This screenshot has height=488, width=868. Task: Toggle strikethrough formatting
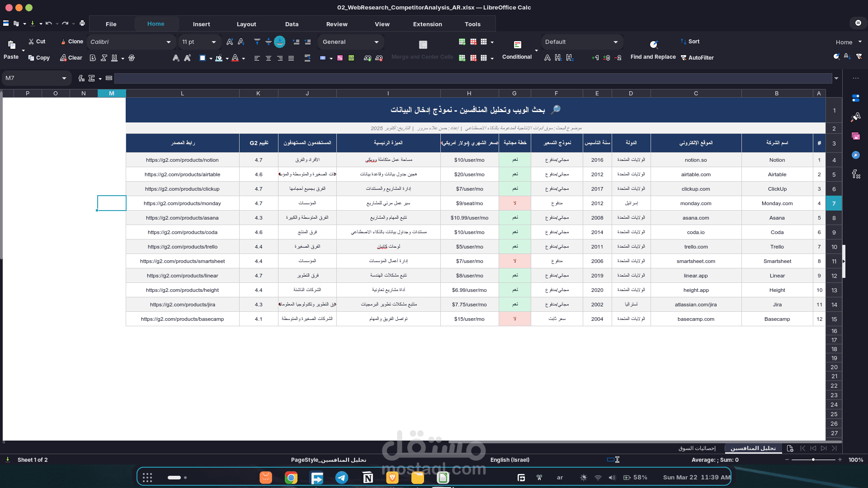132,58
